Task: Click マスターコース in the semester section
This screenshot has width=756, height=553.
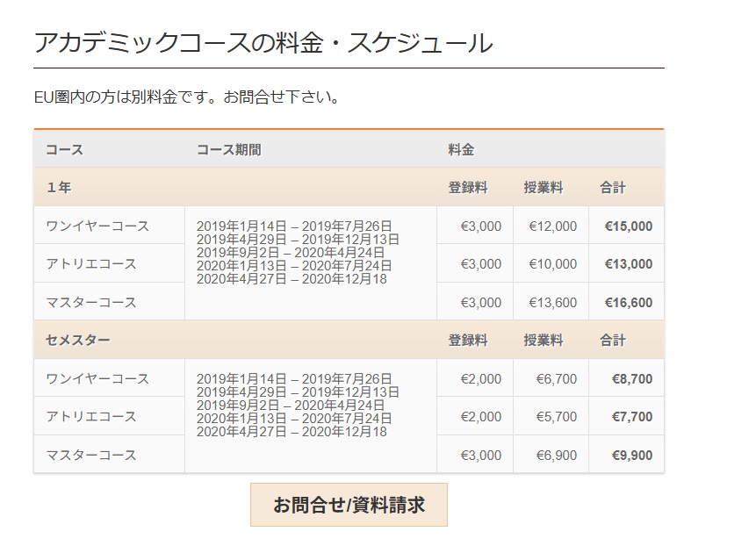Action: click(x=91, y=455)
